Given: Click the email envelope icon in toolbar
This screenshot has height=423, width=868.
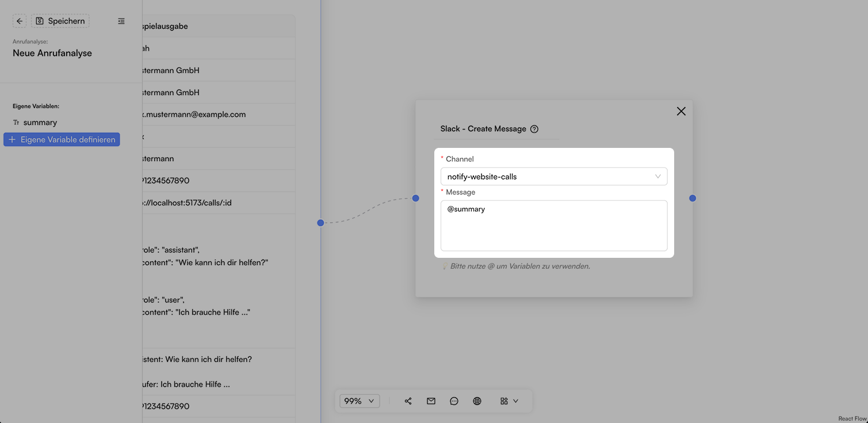Looking at the screenshot, I should 431,401.
